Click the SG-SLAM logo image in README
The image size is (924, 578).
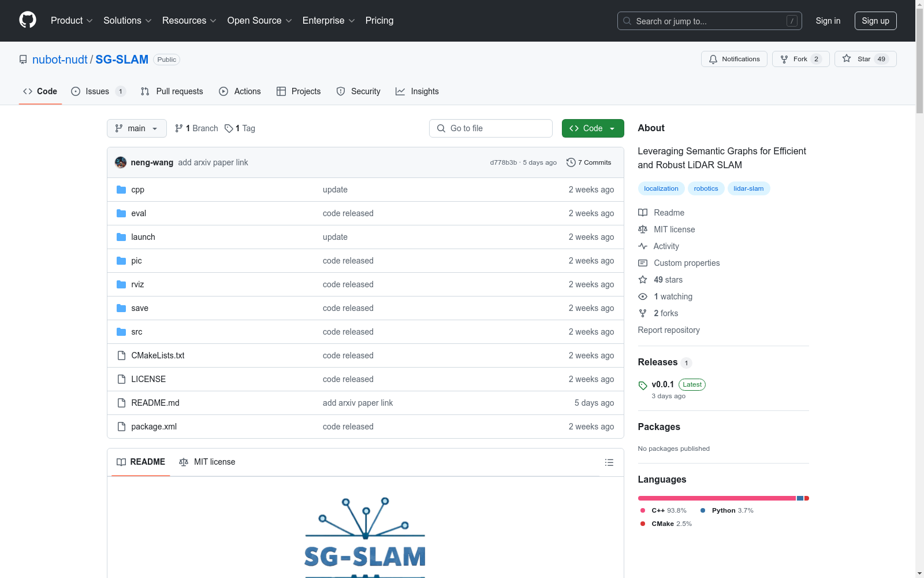365,537
